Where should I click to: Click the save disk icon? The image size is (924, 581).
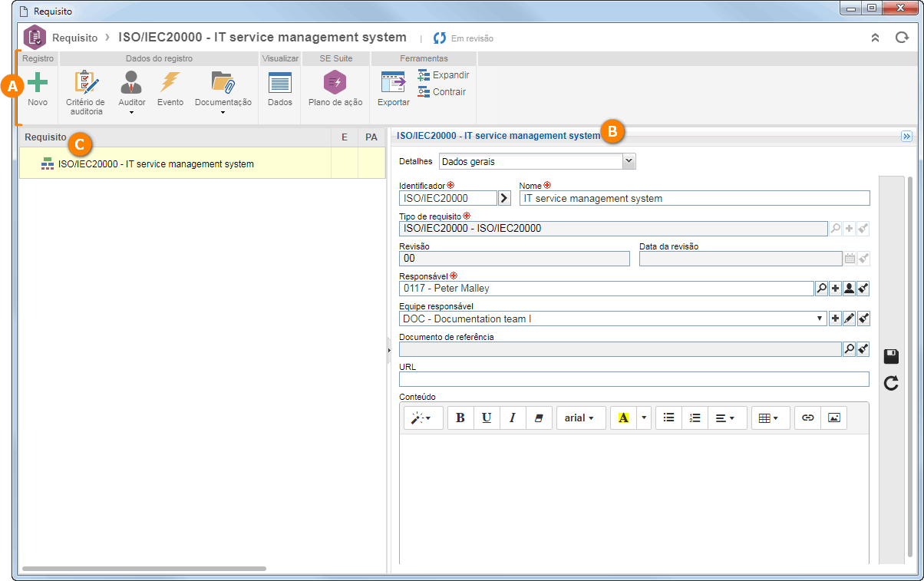[891, 356]
